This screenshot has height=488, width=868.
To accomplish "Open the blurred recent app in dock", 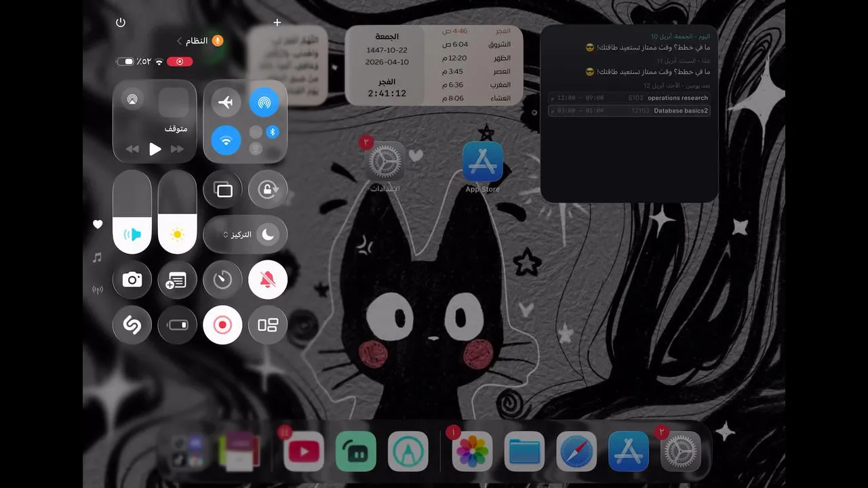I will (239, 451).
